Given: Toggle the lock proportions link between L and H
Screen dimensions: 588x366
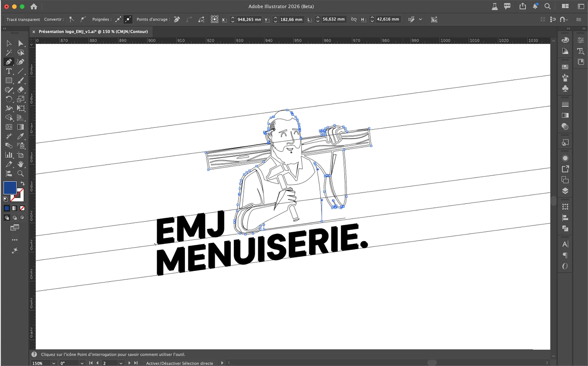Looking at the screenshot, I should click(353, 19).
